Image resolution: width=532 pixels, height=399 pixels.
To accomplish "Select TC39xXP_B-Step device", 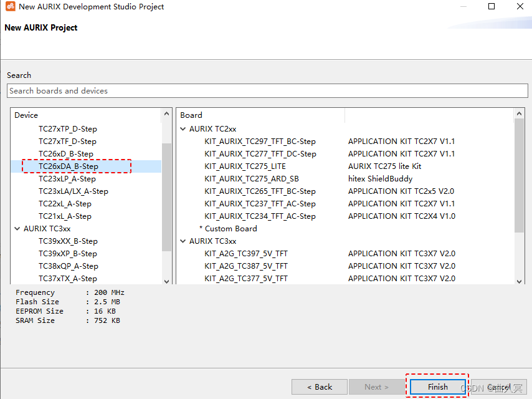I will pyautogui.click(x=68, y=254).
